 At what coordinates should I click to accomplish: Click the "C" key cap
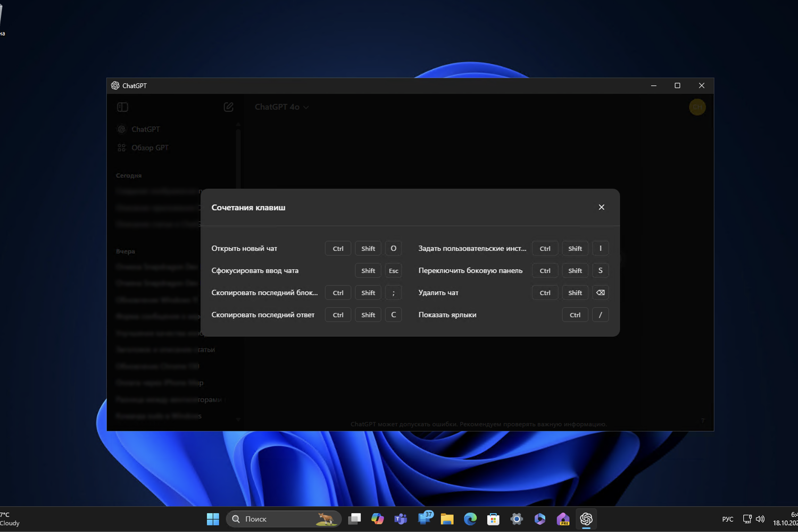point(393,315)
